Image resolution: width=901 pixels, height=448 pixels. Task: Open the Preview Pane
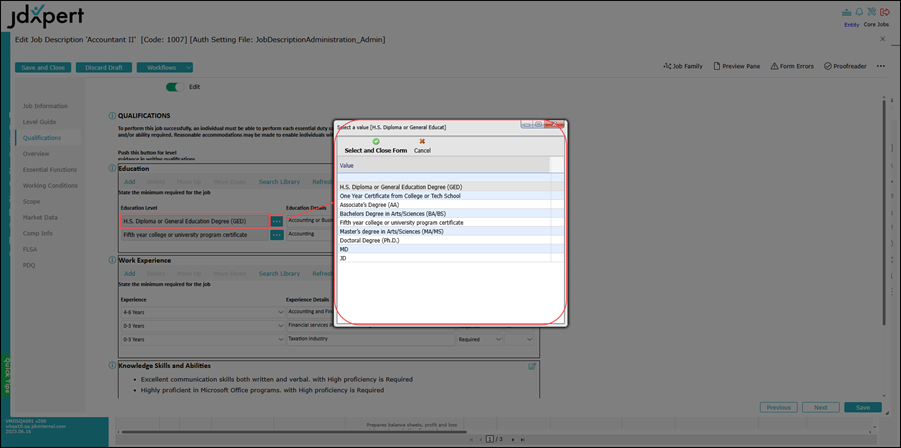(x=737, y=67)
